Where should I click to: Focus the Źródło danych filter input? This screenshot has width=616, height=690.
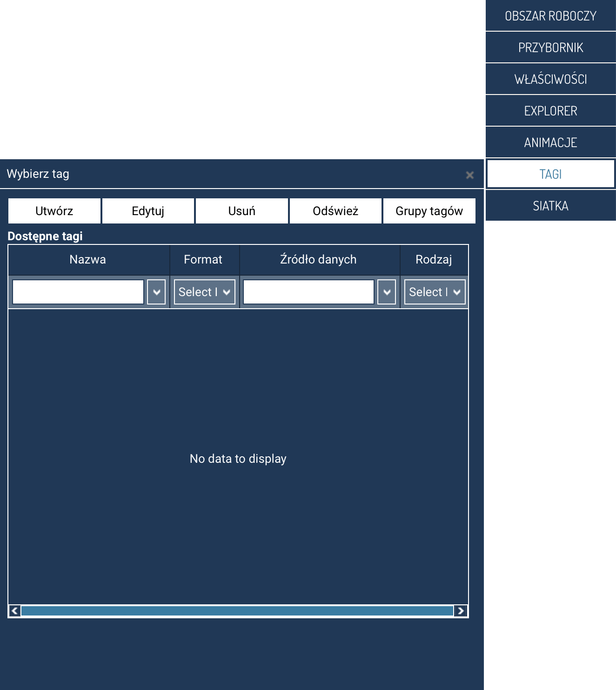(308, 292)
